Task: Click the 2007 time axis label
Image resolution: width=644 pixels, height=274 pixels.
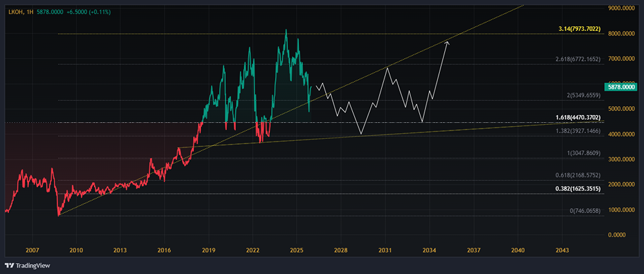Action: coord(32,250)
